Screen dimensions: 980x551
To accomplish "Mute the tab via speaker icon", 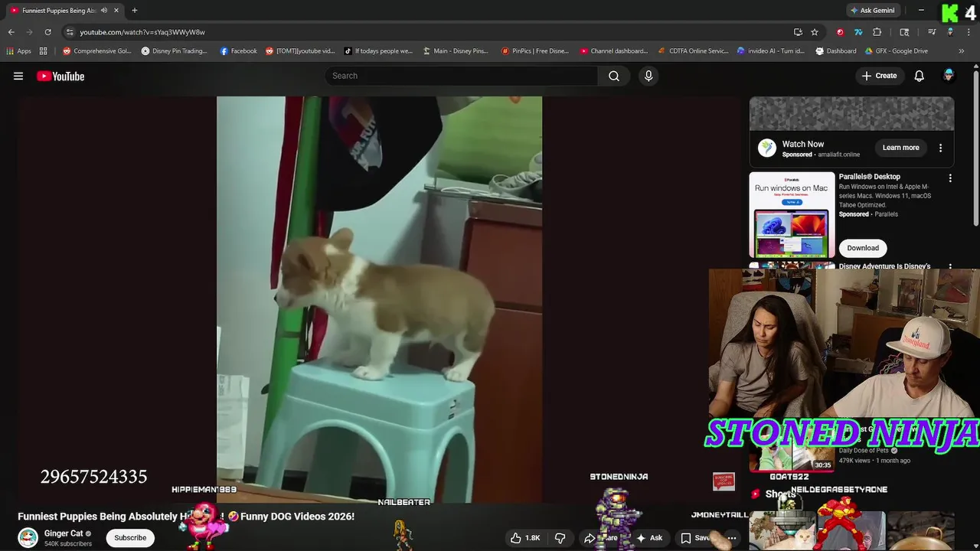I will point(104,11).
